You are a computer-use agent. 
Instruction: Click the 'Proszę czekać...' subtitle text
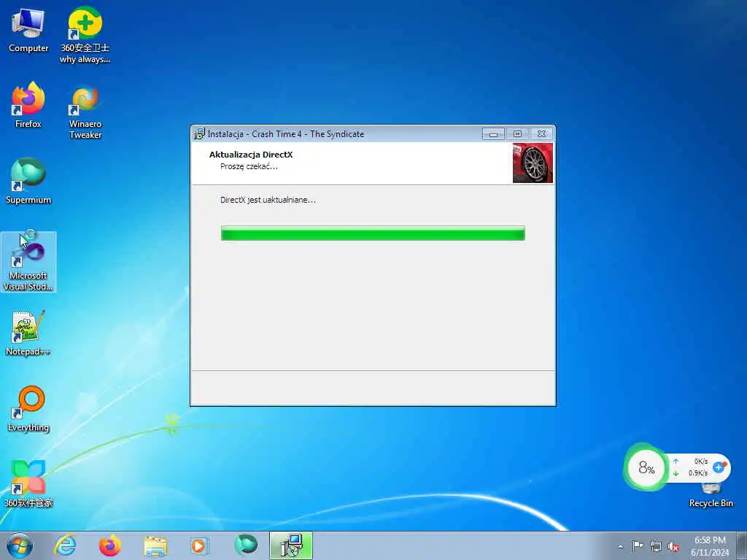pos(249,166)
